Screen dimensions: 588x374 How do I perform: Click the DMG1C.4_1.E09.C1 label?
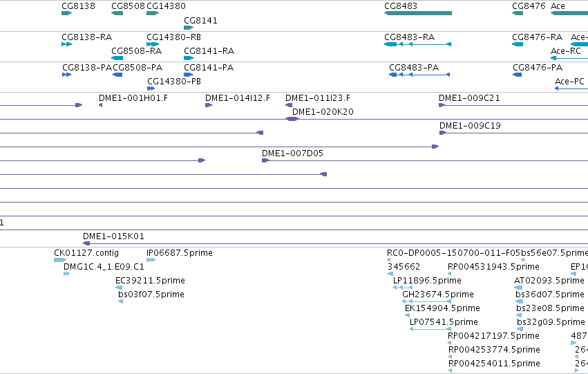[104, 267]
